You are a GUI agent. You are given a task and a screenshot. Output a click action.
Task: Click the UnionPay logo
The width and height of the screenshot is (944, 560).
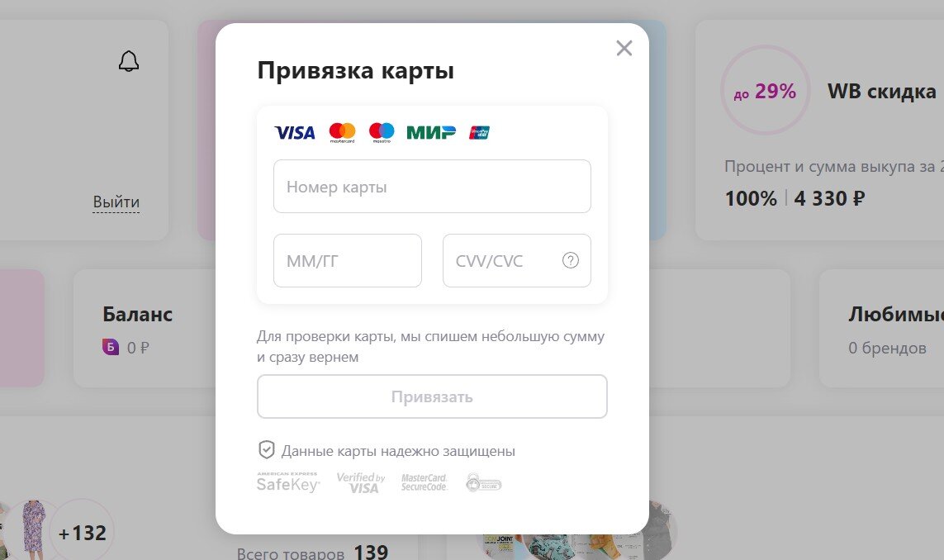[479, 132]
